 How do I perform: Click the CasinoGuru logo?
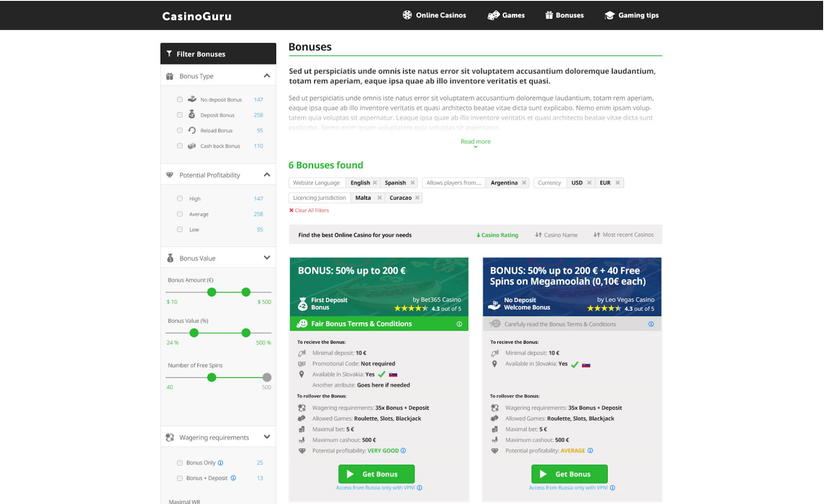point(197,16)
